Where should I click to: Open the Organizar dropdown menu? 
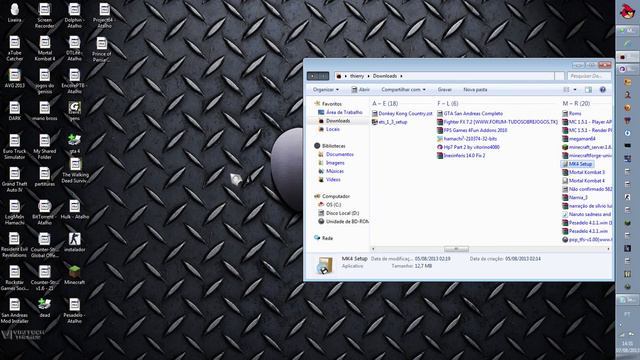point(326,89)
